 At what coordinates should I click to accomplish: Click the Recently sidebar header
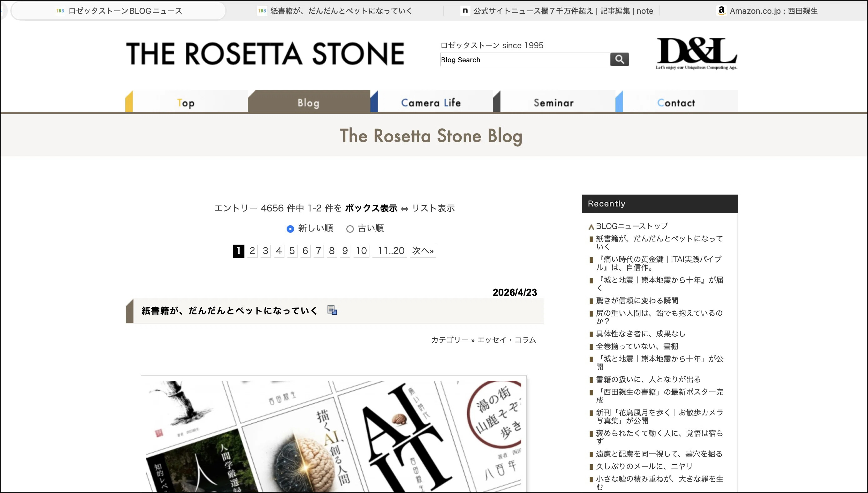coord(660,204)
